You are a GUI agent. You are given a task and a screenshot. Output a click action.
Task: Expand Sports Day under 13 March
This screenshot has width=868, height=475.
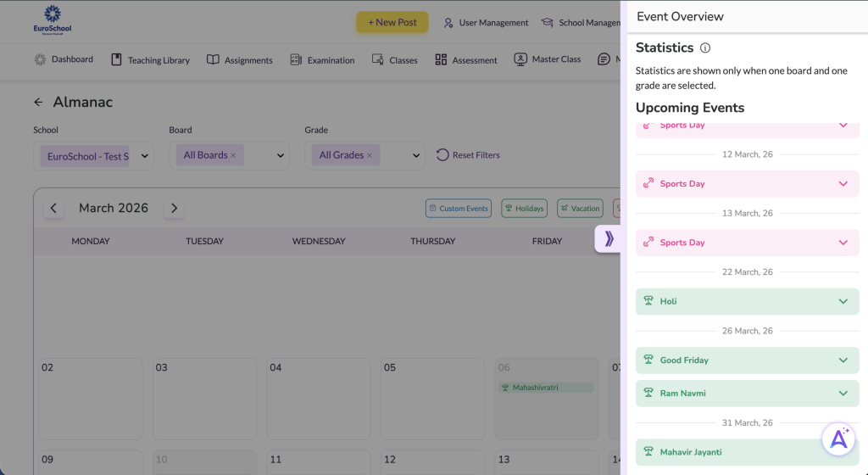(x=843, y=243)
